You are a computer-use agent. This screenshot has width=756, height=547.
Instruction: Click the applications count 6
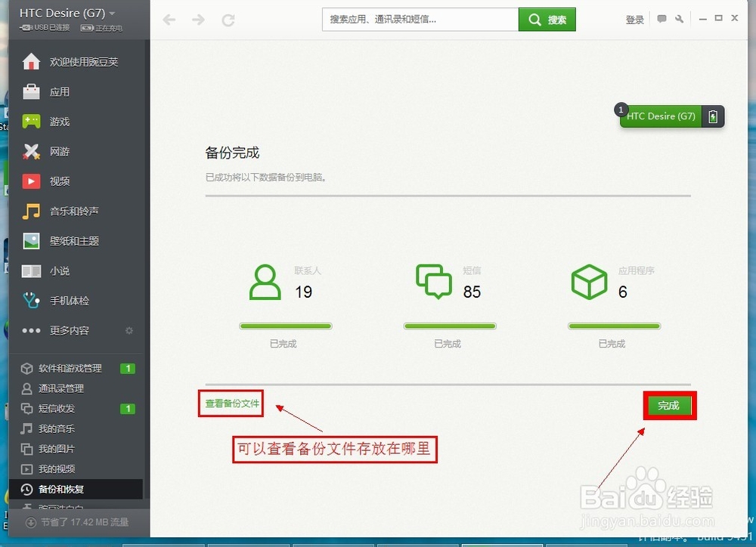[623, 292]
